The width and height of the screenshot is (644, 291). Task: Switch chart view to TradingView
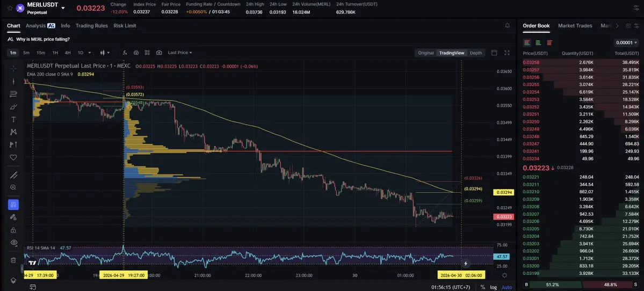452,53
